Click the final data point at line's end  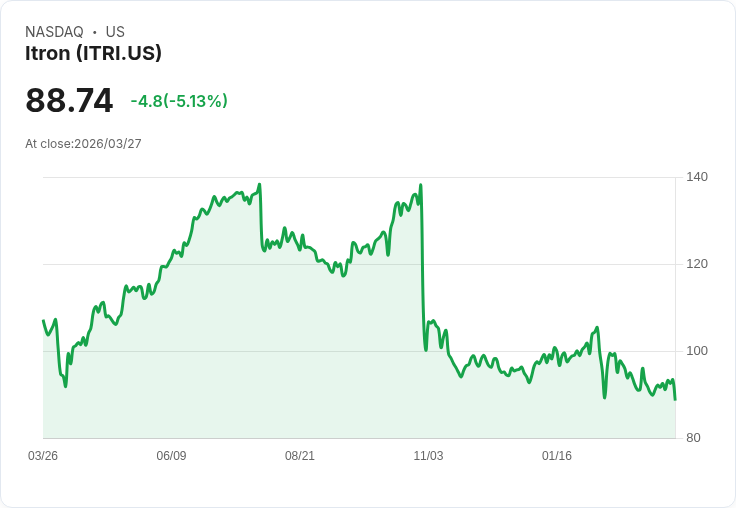point(675,400)
